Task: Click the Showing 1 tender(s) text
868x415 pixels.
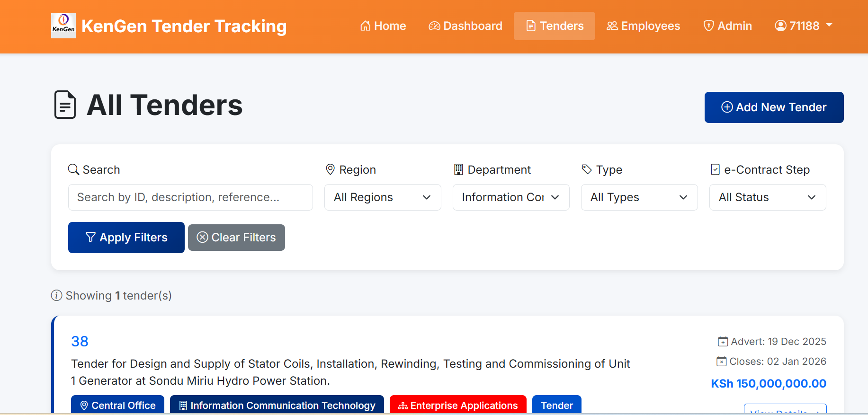Action: 118,296
